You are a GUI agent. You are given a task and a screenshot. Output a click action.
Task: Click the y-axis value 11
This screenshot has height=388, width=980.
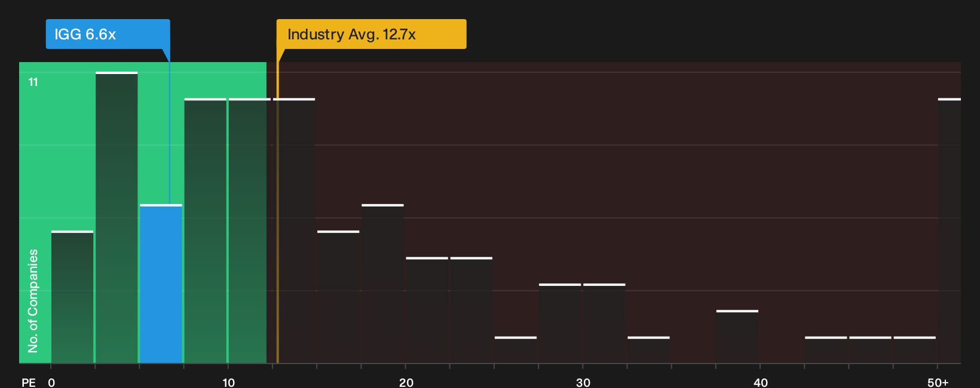[33, 82]
